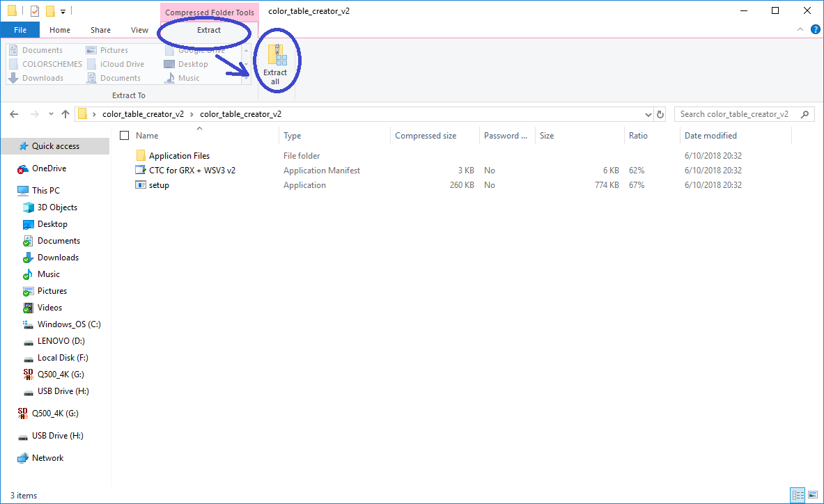
Task: Open the Extract ribbon tab
Action: [209, 30]
